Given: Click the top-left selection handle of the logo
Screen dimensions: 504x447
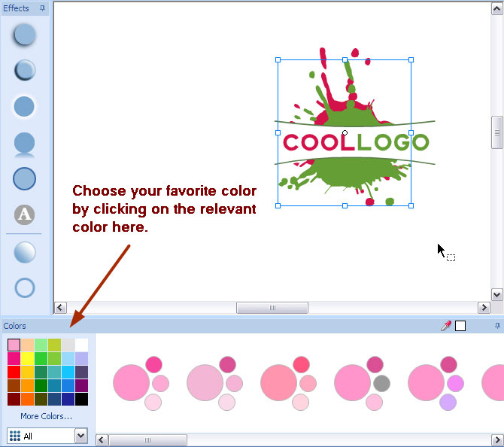Looking at the screenshot, I should (278, 59).
